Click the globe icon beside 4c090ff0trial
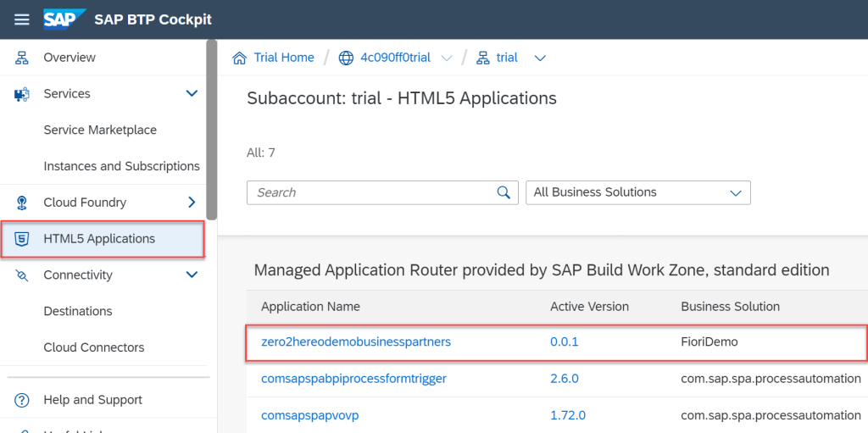The width and height of the screenshot is (868, 433). tap(346, 58)
